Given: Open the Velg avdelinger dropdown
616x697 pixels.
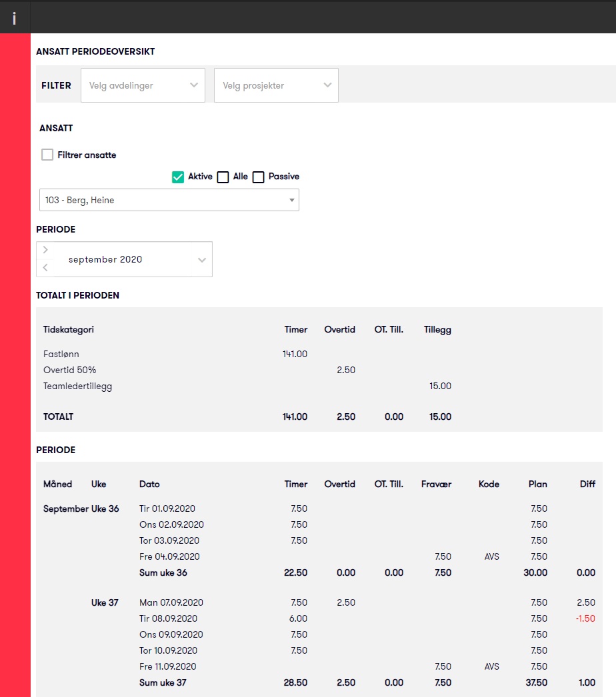Looking at the screenshot, I should tap(143, 85).
